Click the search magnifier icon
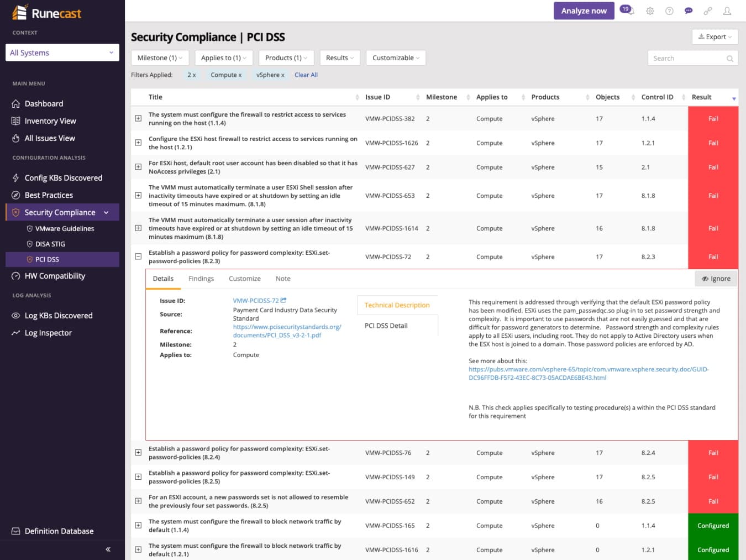 click(730, 59)
